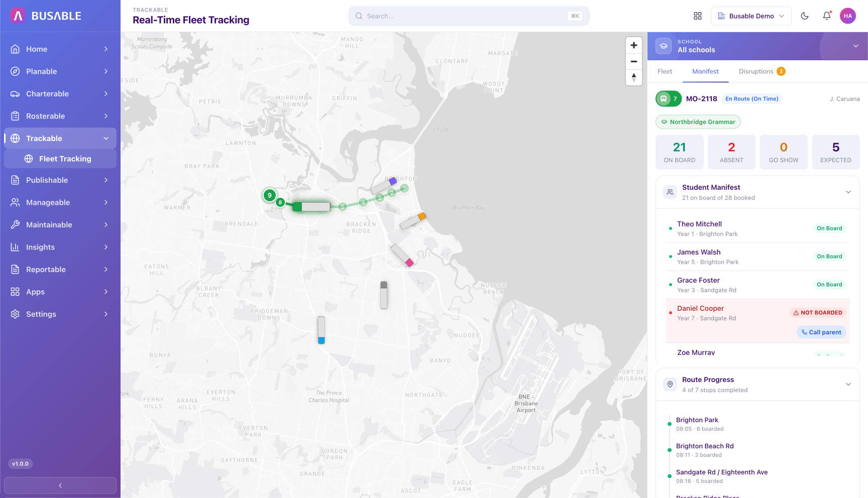This screenshot has width=868, height=498.
Task: Click the green bus badge beside MO-2118
Action: pos(669,99)
